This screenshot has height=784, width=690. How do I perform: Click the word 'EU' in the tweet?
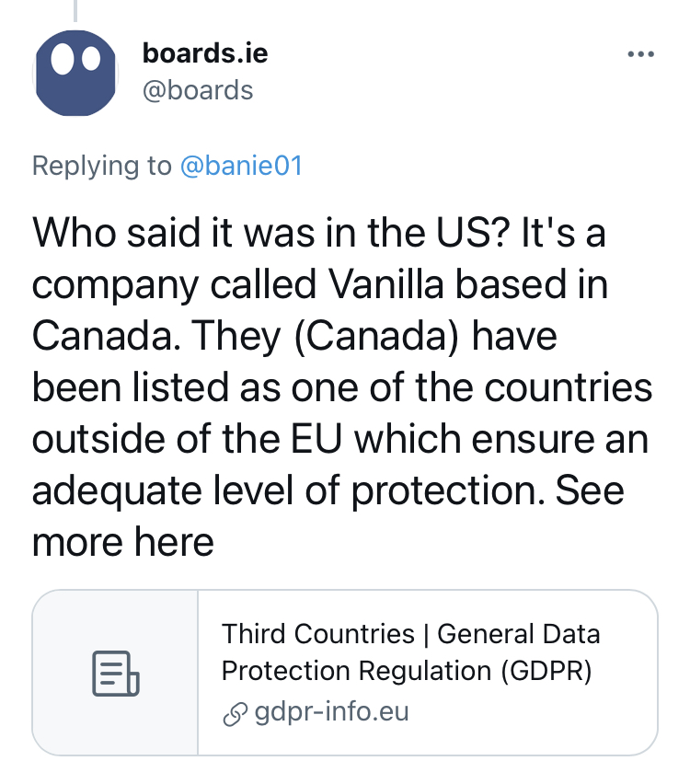point(316,439)
